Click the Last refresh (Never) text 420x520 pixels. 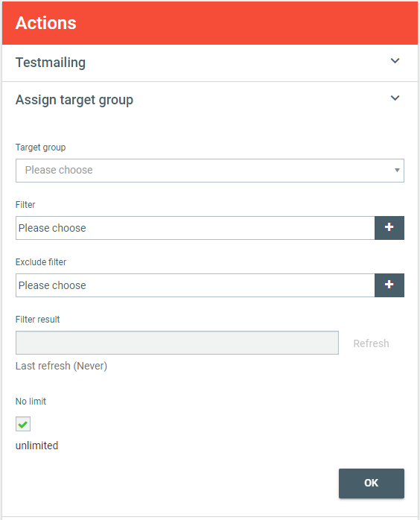coord(61,366)
